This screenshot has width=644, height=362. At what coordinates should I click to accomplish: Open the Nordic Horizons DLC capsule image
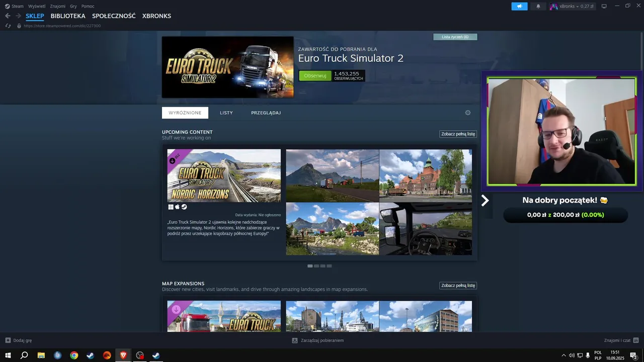(x=224, y=175)
